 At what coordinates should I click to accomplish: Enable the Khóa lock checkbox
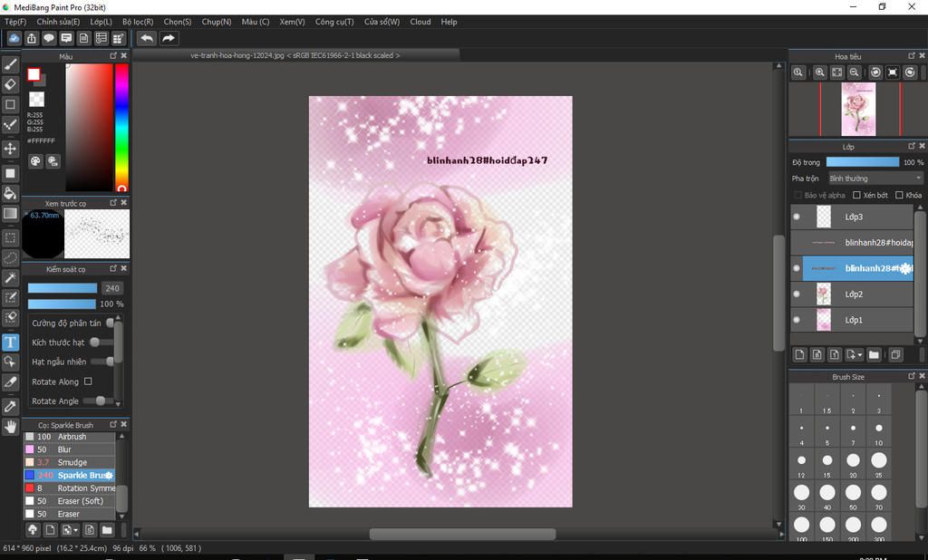click(x=899, y=195)
